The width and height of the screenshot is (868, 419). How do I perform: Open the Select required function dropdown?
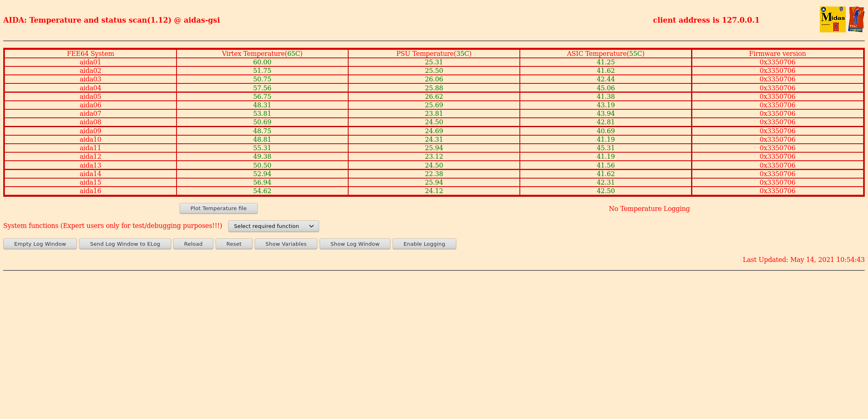[x=274, y=226]
